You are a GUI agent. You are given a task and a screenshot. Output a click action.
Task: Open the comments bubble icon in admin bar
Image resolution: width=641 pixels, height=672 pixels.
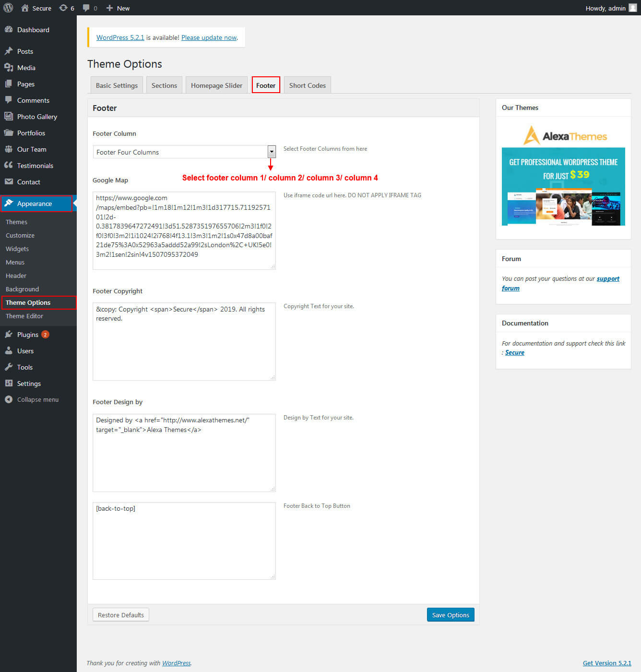[86, 8]
